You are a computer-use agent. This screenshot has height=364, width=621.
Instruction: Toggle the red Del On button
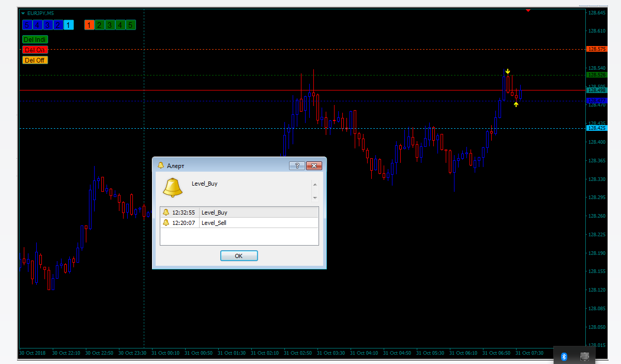point(35,50)
